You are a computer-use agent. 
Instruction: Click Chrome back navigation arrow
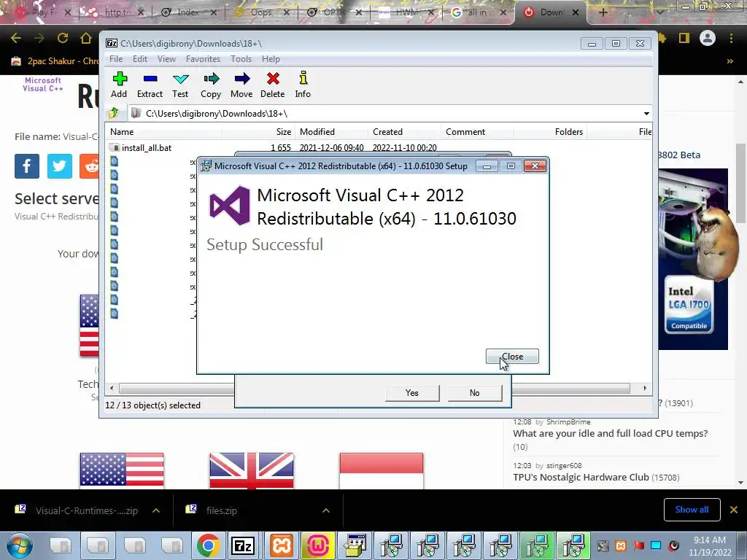pyautogui.click(x=16, y=38)
